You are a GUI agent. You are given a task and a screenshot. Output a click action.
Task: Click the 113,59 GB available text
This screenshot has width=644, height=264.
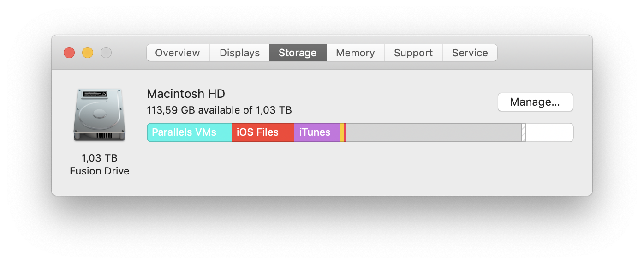point(219,110)
